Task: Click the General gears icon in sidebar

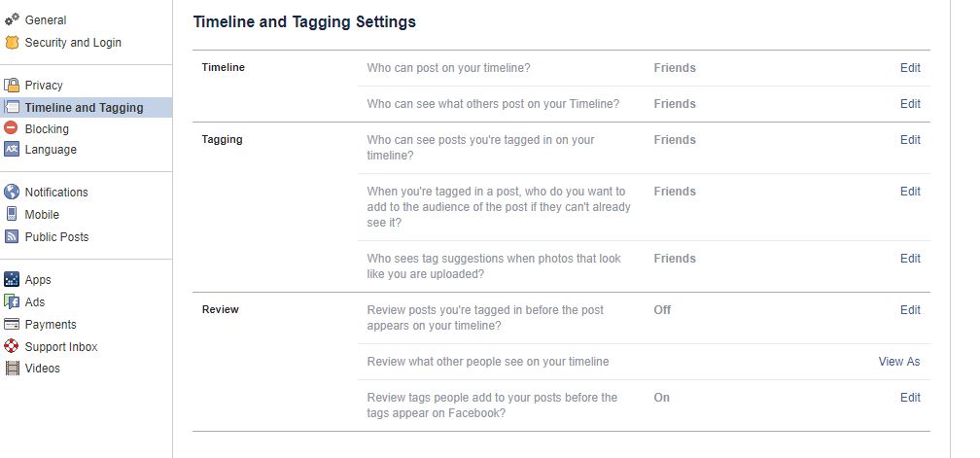Action: [x=12, y=20]
